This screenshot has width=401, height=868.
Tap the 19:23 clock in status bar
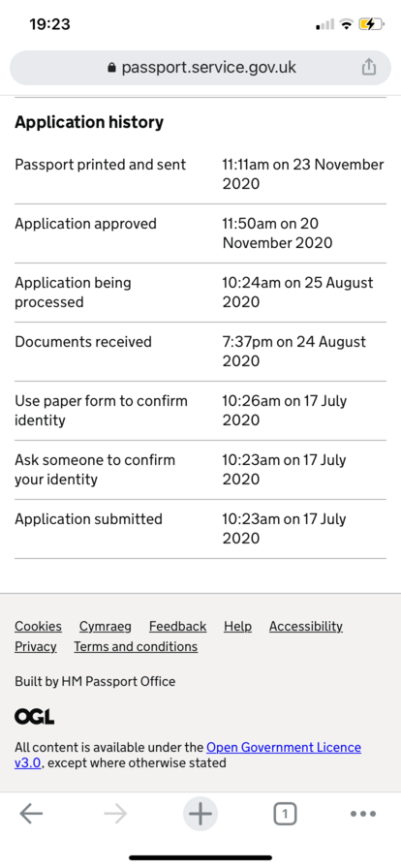(49, 24)
